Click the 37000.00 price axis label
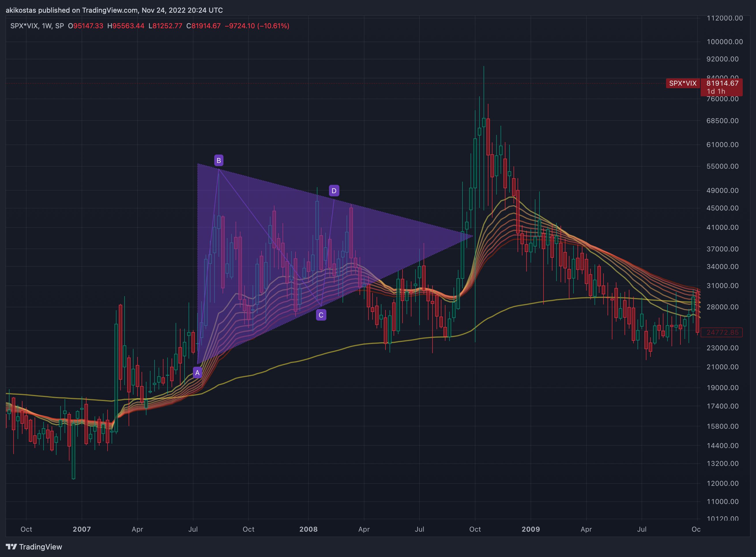 (722, 249)
